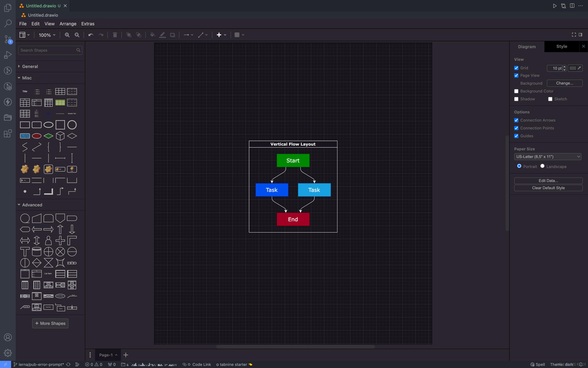Click the zoom out magnifier icon
The width and height of the screenshot is (588, 368).
(77, 35)
